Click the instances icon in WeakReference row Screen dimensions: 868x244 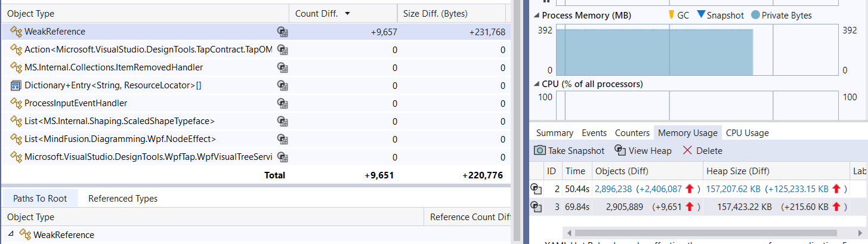283,32
